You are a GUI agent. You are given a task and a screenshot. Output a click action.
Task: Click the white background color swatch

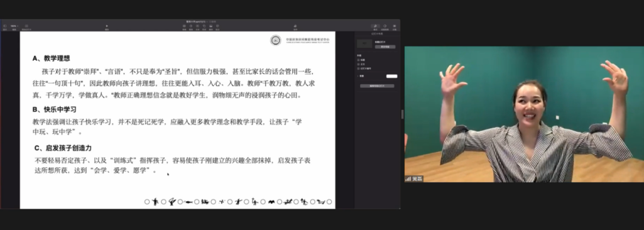point(392,76)
